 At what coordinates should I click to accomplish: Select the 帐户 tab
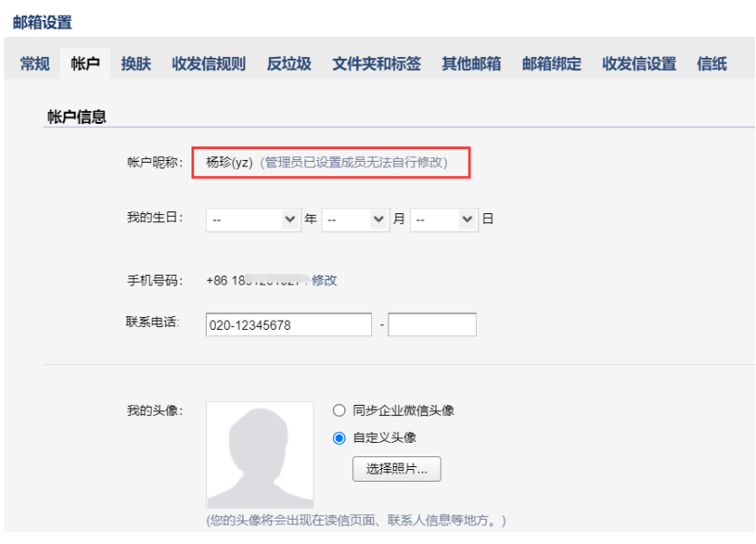(x=84, y=64)
